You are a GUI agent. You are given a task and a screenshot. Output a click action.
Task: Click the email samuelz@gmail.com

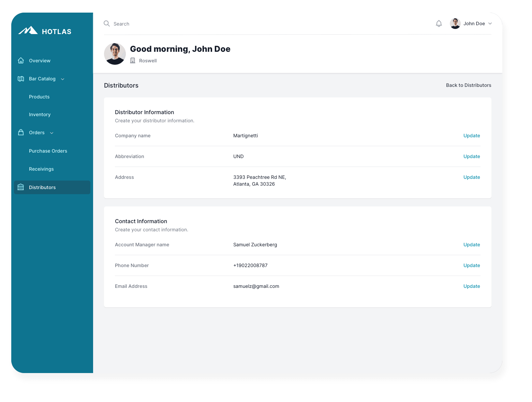[256, 286]
